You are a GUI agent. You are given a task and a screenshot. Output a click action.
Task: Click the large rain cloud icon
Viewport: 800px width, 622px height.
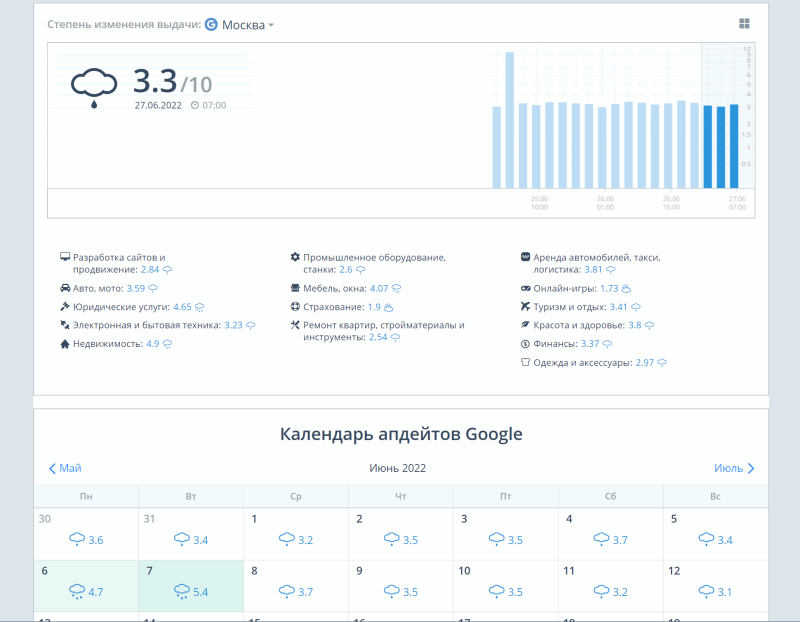click(x=93, y=87)
